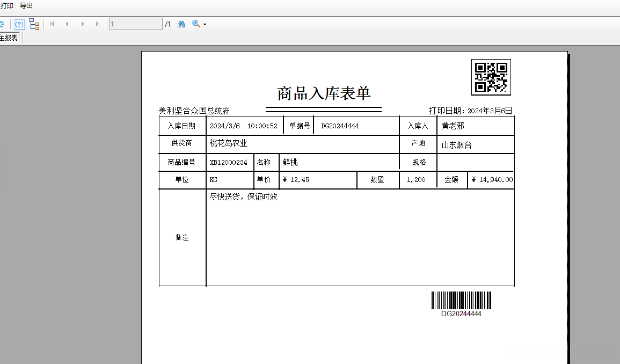Click the 金额 label cell
The height and width of the screenshot is (364, 620).
pos(451,180)
